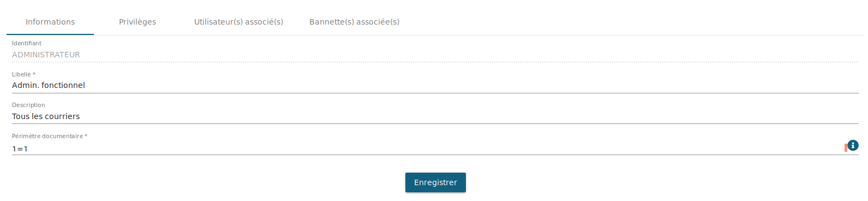Select the Informations tab
Screen dimensions: 868x201
(50, 22)
